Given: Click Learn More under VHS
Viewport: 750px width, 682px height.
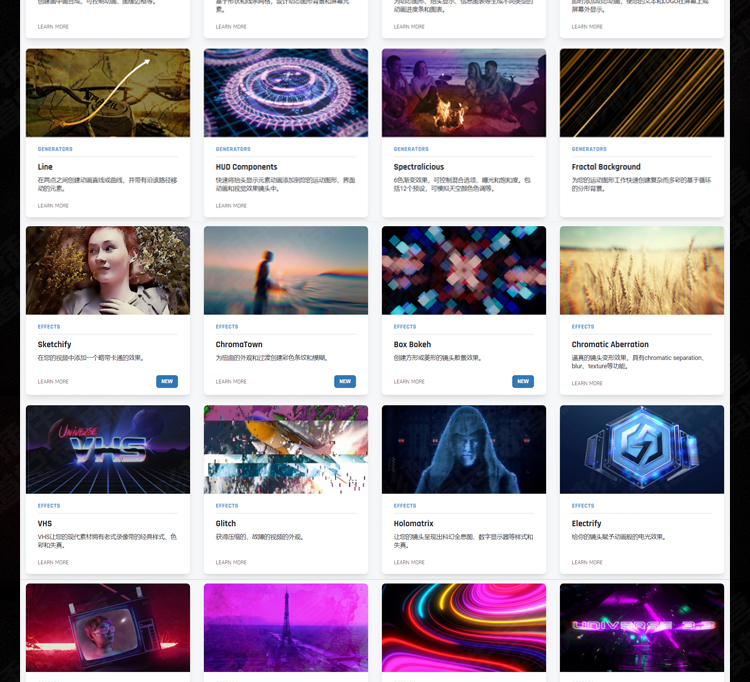Looking at the screenshot, I should 53,562.
